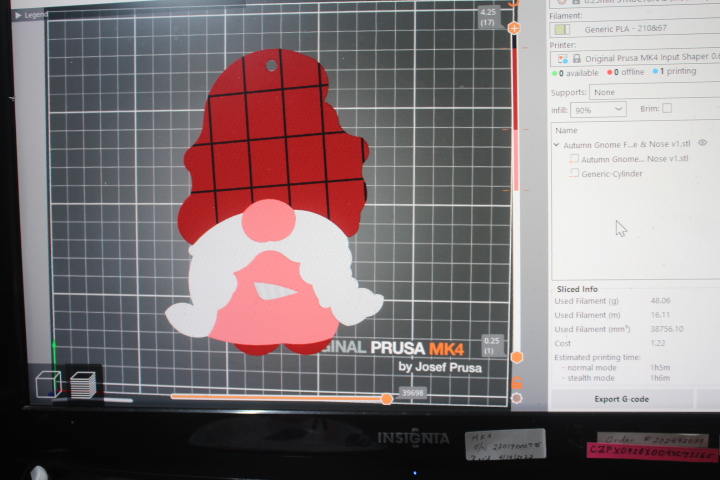This screenshot has width=720, height=480.
Task: Click the part icon next to Generic-Cylinder
Action: click(x=574, y=173)
